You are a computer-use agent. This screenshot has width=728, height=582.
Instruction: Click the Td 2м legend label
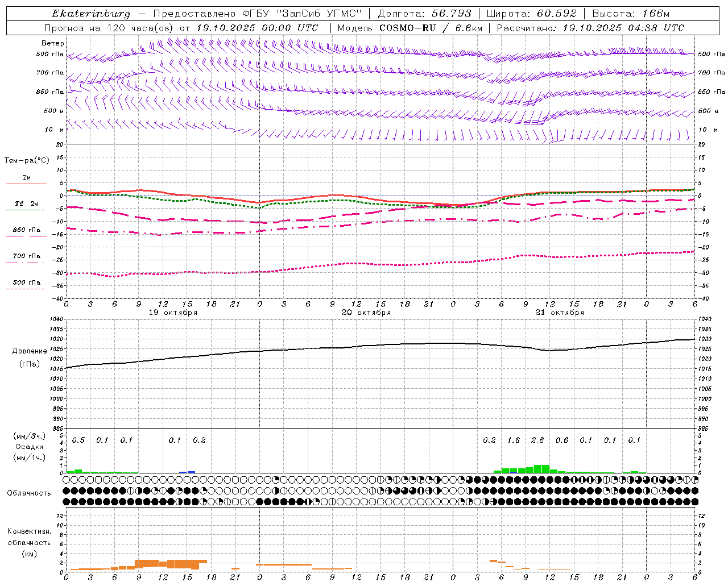(27, 203)
